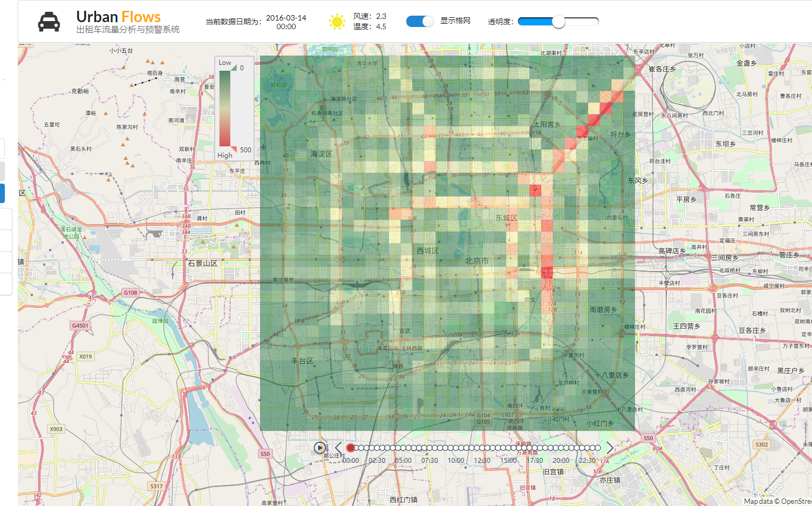
Task: Click the 00:00 timeline time label
Action: coord(351,461)
